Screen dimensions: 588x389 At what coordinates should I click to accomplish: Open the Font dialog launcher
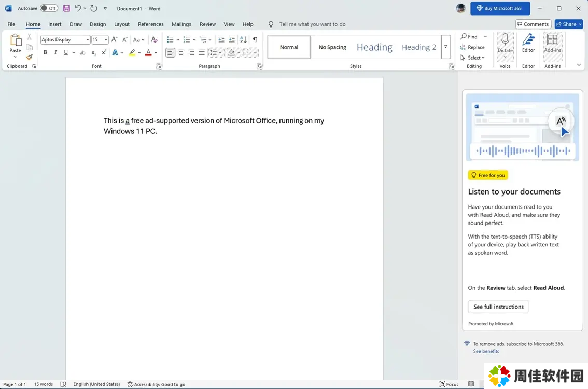[159, 66]
